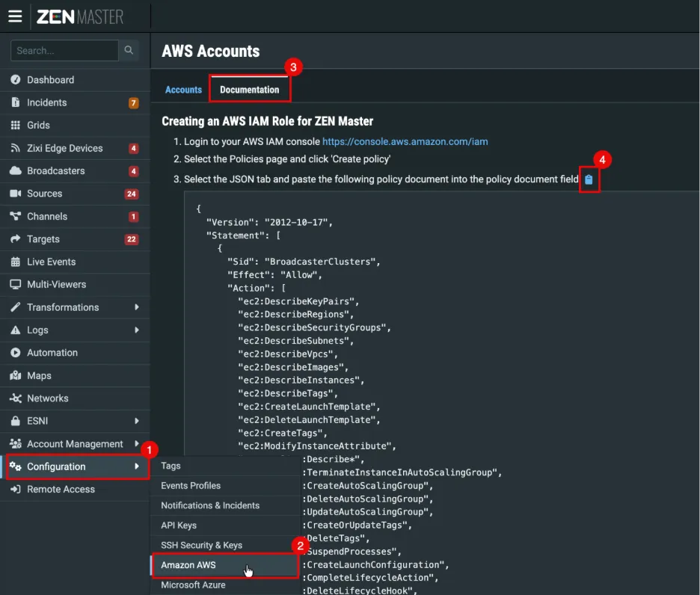The image size is (700, 595).
Task: Click the Incidents badge showing 7
Action: pos(133,103)
